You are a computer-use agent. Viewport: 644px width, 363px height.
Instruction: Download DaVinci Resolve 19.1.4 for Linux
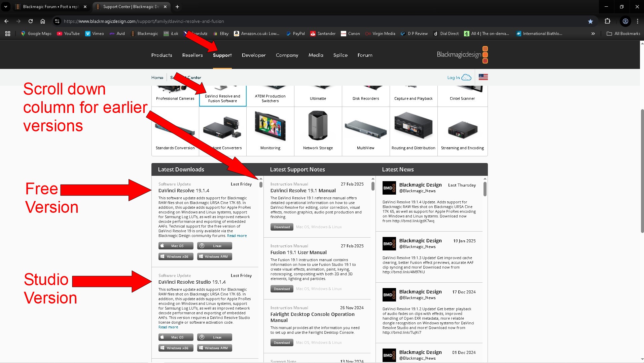(x=215, y=246)
